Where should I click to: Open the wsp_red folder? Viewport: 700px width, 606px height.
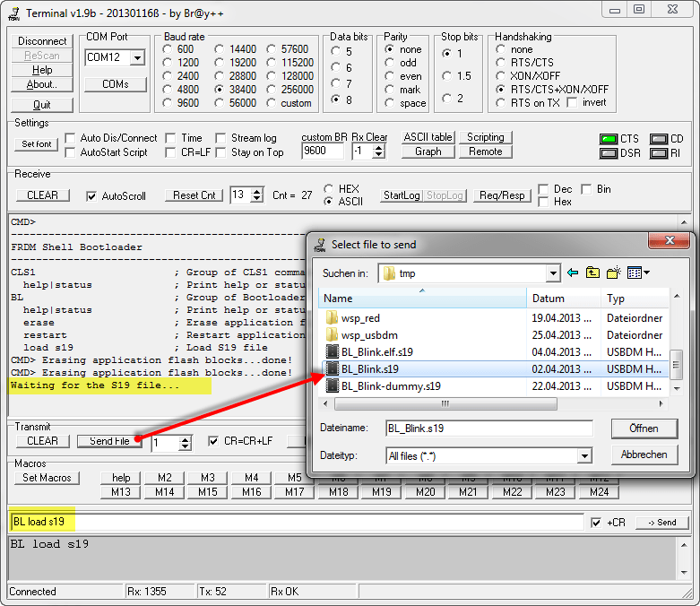coord(360,317)
